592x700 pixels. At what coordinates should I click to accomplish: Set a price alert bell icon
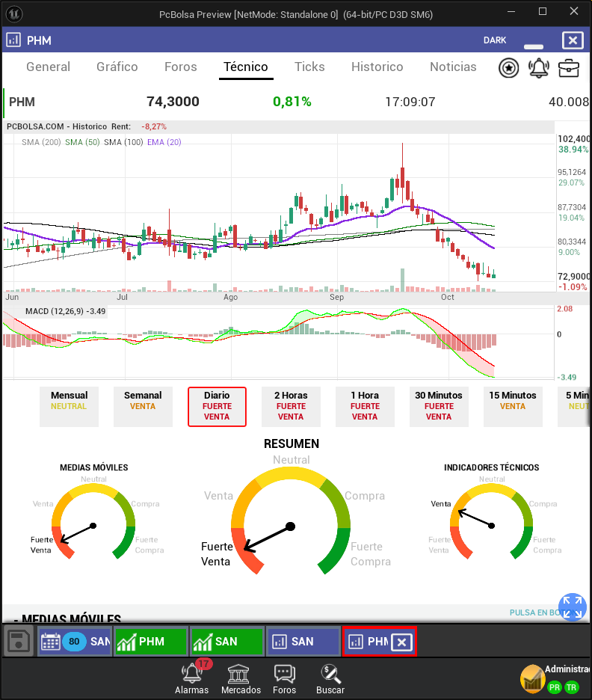[538, 68]
